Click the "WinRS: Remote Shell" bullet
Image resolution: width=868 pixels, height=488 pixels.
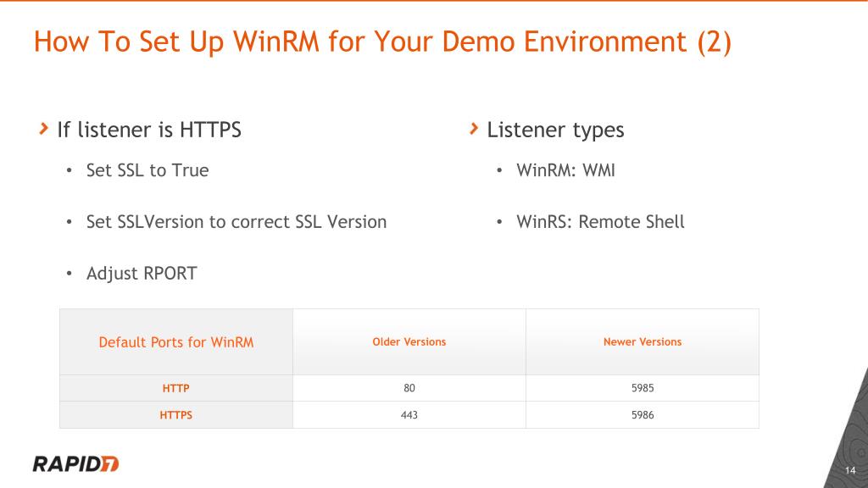tap(601, 222)
